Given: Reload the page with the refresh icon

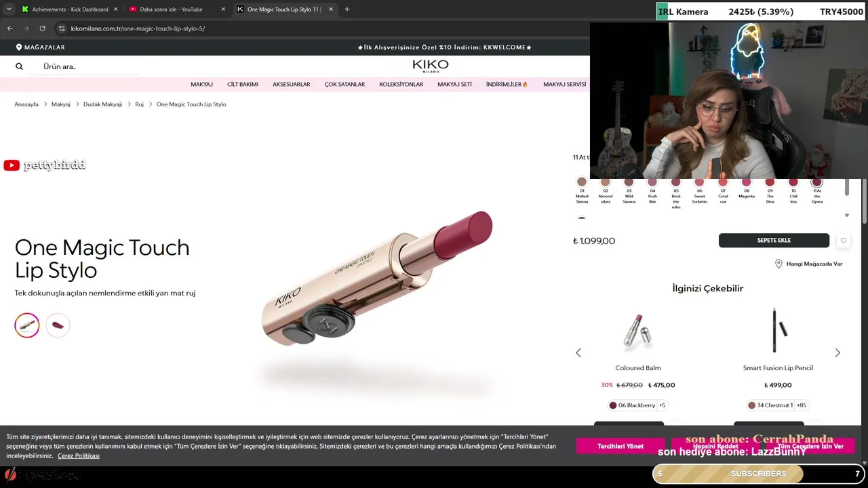Looking at the screenshot, I should coord(42,28).
